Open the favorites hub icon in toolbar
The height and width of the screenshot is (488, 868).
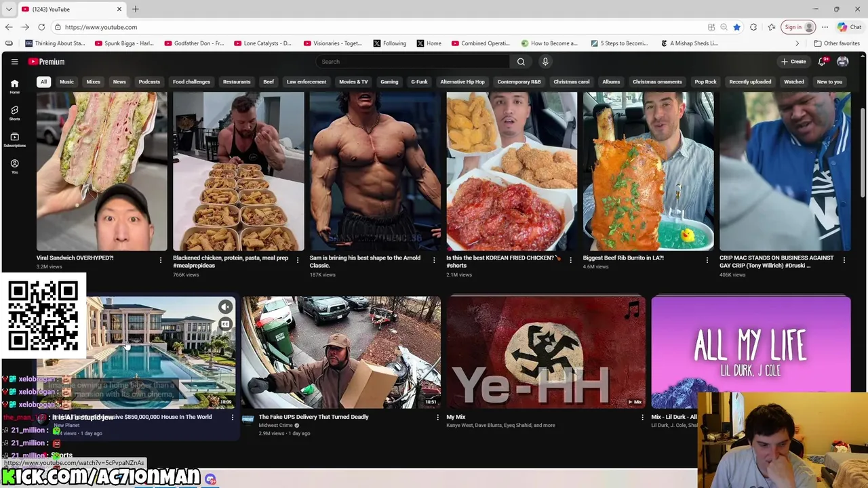772,27
